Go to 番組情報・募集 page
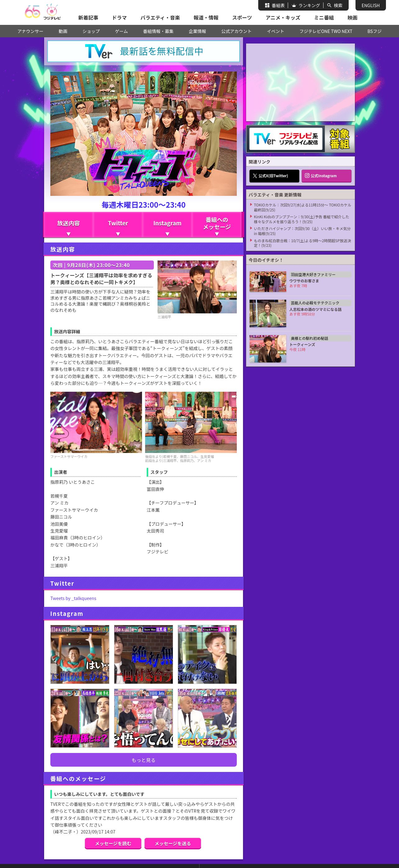The image size is (399, 868). [x=158, y=31]
